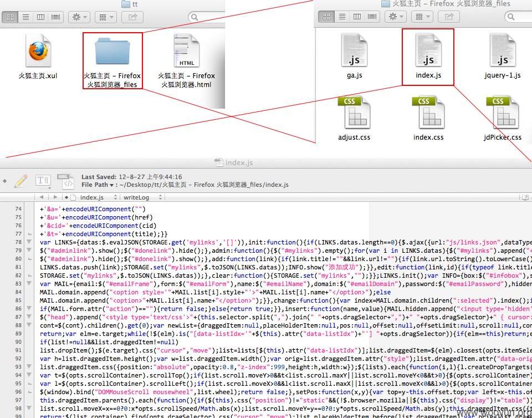The image size is (532, 418).
Task: Go to next document with forward arrow
Action: [x=55, y=197]
